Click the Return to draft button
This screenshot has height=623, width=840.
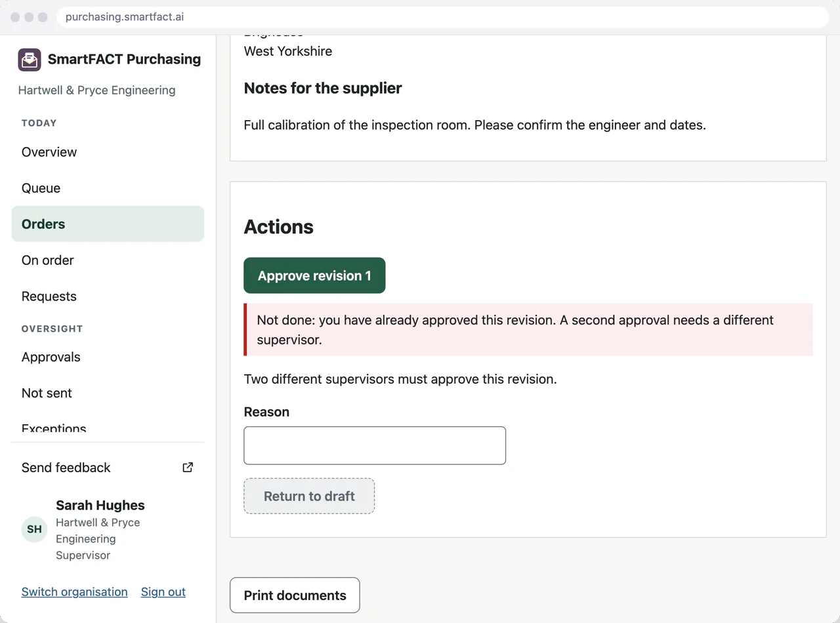pos(309,496)
